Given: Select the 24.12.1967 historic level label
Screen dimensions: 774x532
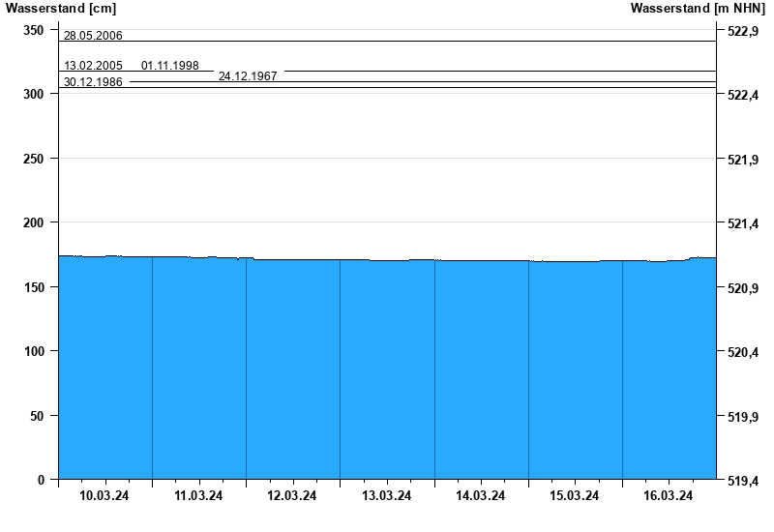Looking at the screenshot, I should coord(248,75).
